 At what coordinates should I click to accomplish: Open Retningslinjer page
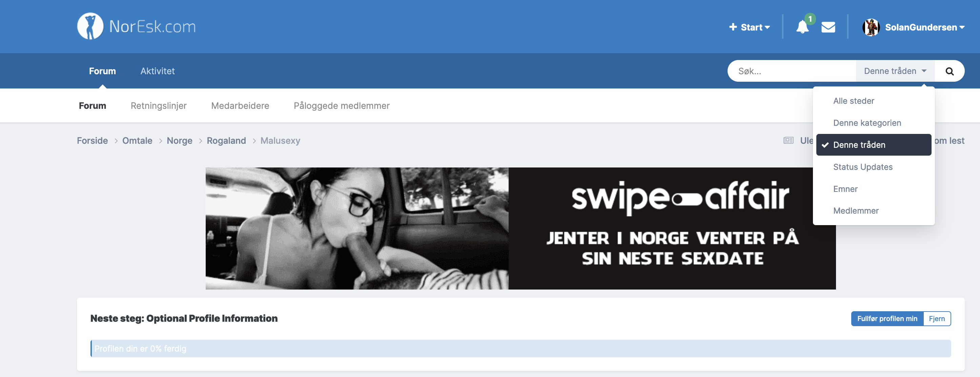coord(159,105)
